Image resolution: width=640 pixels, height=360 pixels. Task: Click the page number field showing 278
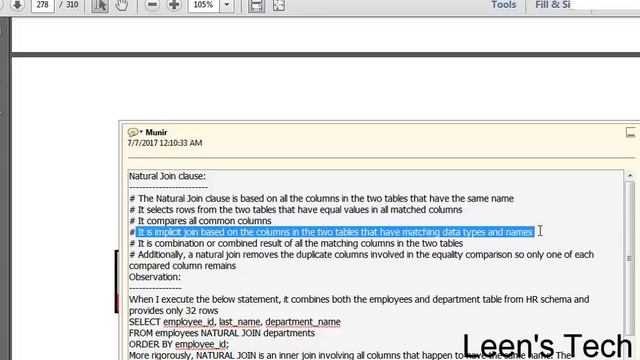pos(43,5)
